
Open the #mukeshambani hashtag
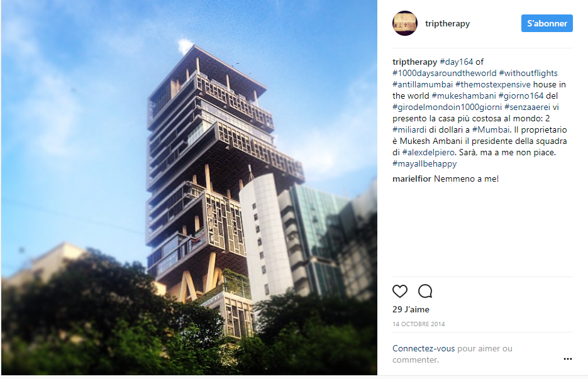[x=464, y=96]
